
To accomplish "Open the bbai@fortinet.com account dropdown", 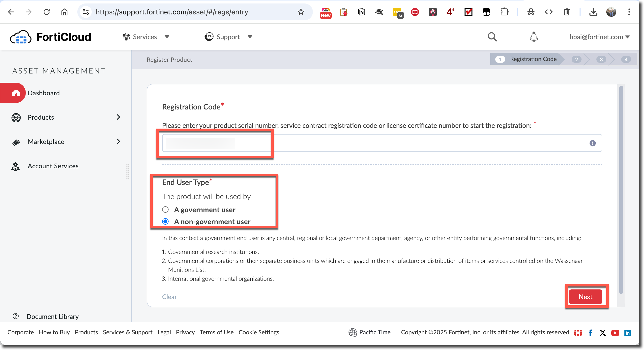I will click(x=599, y=37).
